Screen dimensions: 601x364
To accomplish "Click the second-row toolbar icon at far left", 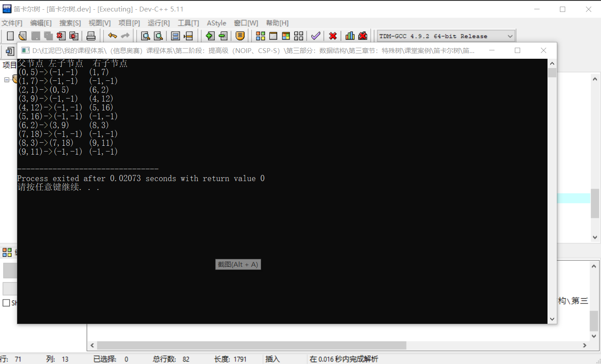I will click(x=10, y=52).
